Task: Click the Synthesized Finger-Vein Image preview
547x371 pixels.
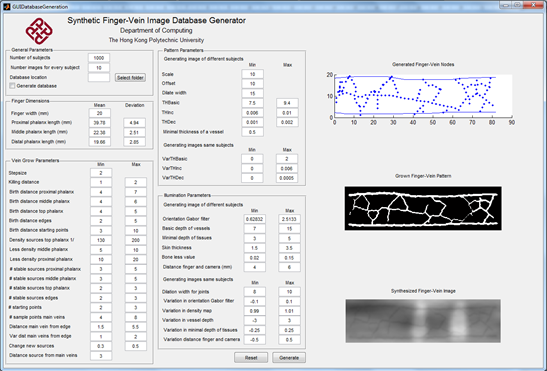Action: pyautogui.click(x=423, y=321)
